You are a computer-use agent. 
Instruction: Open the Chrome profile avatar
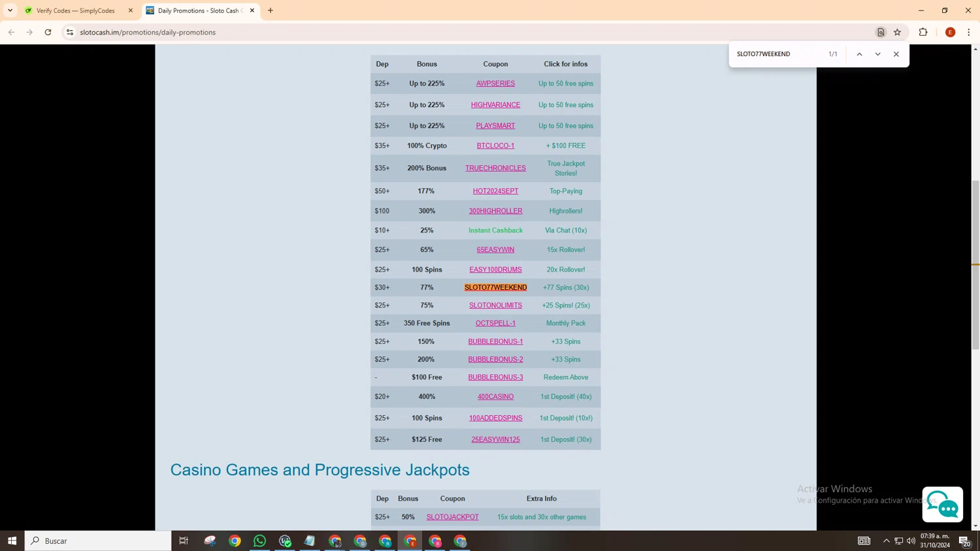click(x=951, y=32)
